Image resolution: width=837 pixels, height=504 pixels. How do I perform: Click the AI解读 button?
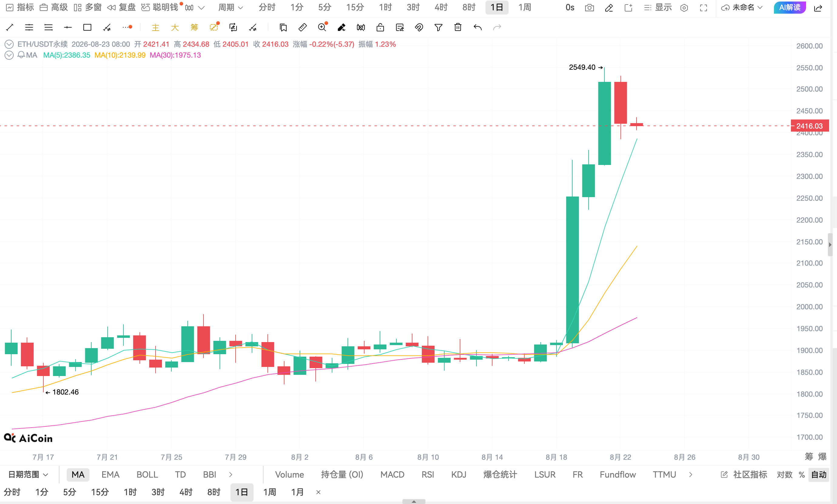click(790, 8)
